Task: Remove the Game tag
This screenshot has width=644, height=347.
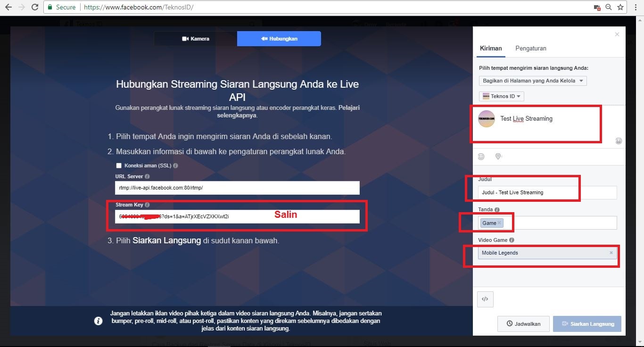Action: (500, 223)
